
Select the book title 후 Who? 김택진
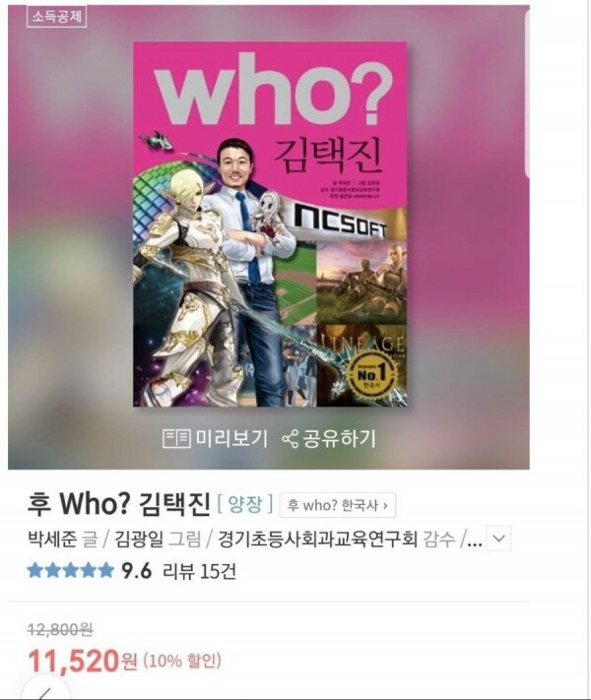point(119,504)
